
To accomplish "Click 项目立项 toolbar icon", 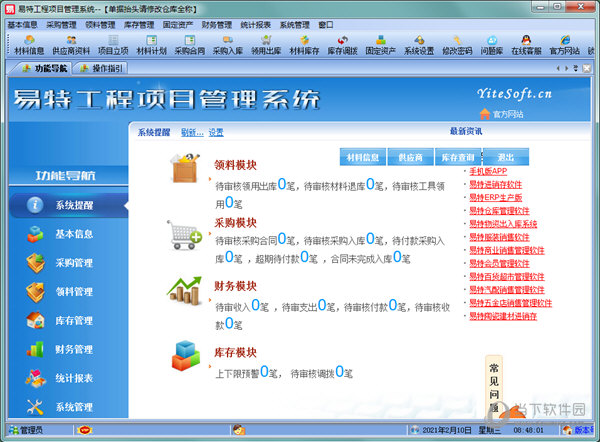I will 113,45.
